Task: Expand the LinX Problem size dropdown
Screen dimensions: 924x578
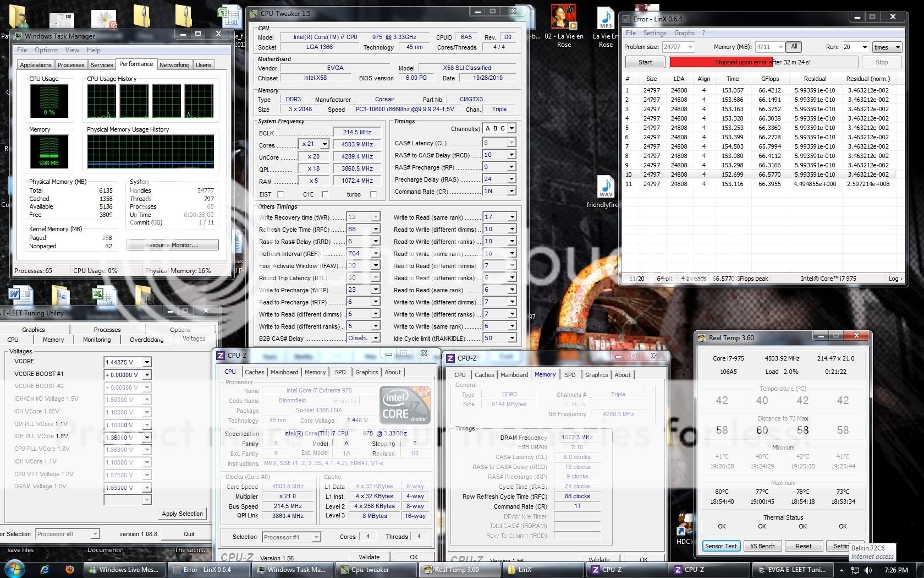Action: pyautogui.click(x=690, y=47)
